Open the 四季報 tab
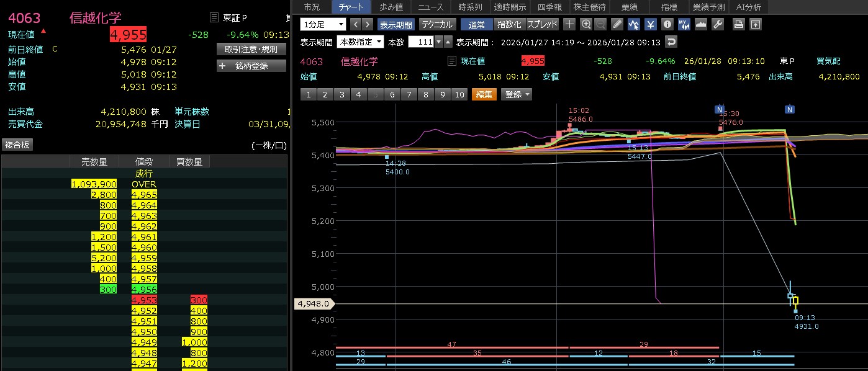Image resolution: width=868 pixels, height=371 pixels. [549, 7]
